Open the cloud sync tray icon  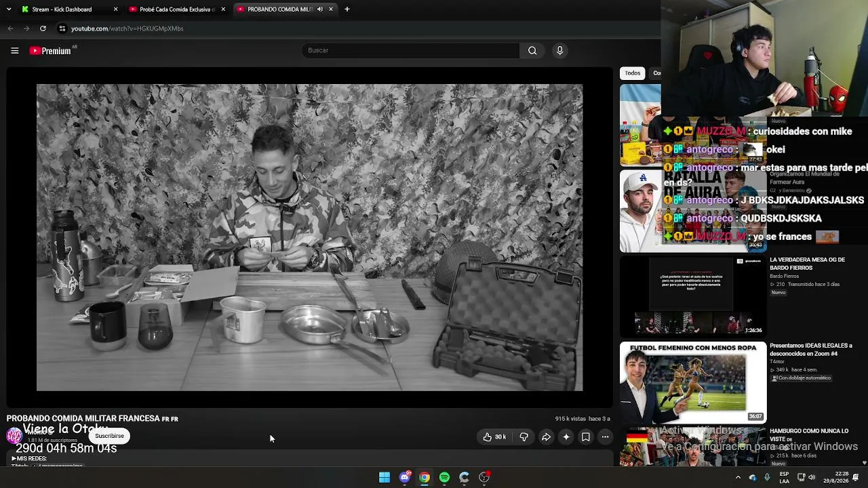(x=753, y=477)
